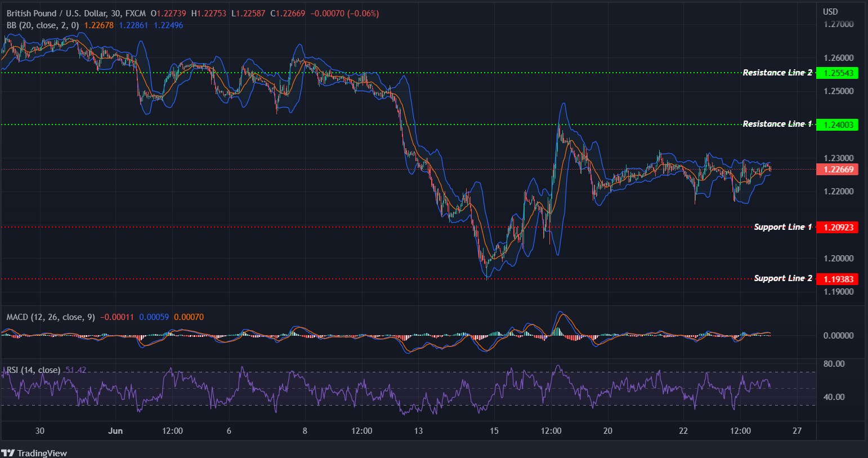Toggle Resistance Line 2 price label
This screenshot has width=868, height=458.
[837, 72]
